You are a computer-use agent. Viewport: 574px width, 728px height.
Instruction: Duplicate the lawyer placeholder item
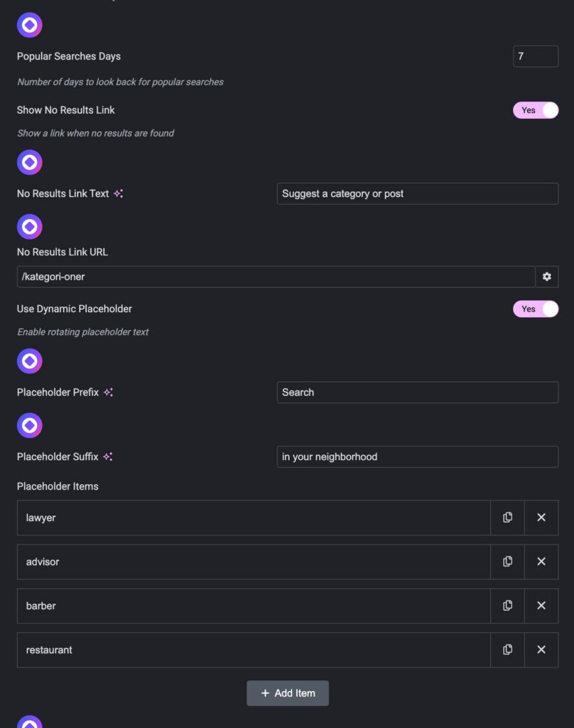(x=507, y=518)
